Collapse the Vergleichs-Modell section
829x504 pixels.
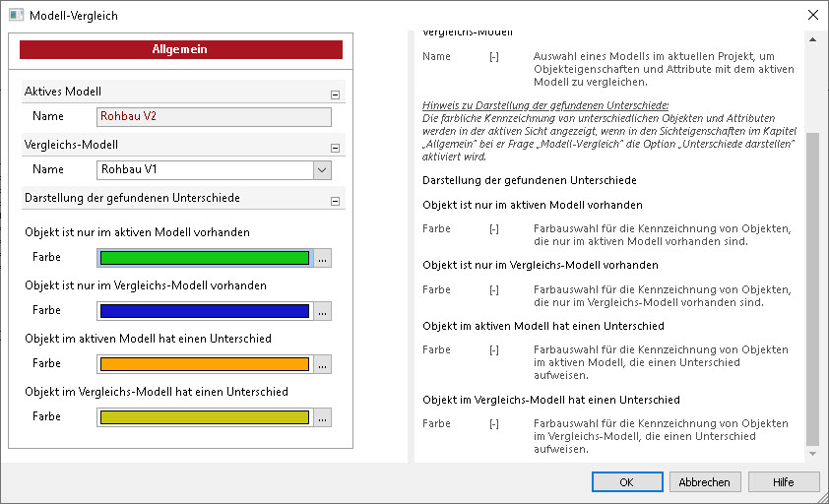coord(335,148)
